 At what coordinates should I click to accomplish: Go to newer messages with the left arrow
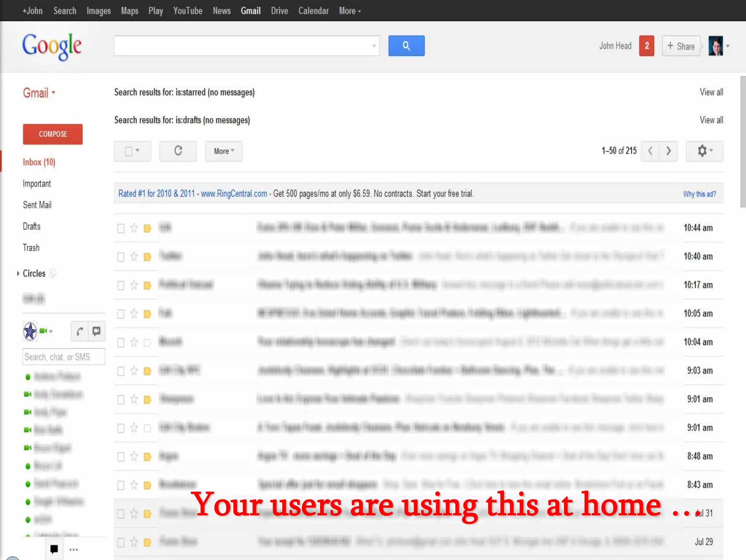point(650,151)
